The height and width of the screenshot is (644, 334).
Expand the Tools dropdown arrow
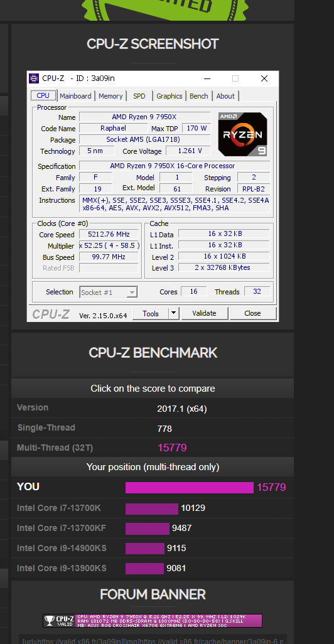pyautogui.click(x=174, y=313)
